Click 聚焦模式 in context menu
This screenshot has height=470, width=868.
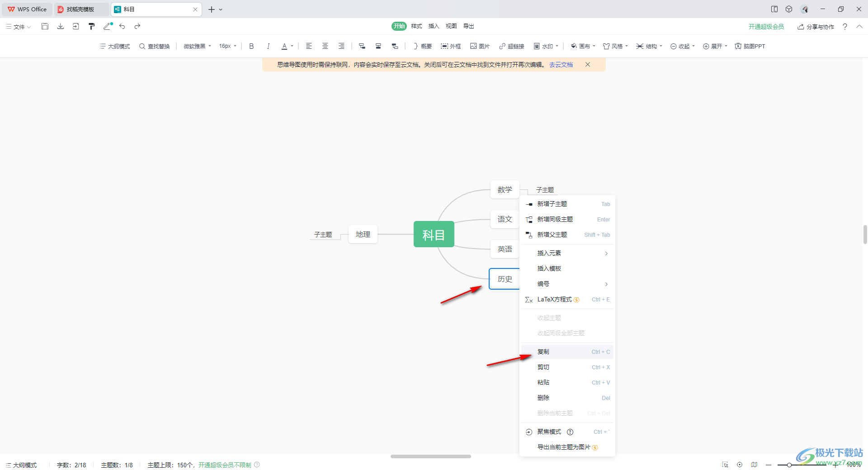pyautogui.click(x=567, y=432)
